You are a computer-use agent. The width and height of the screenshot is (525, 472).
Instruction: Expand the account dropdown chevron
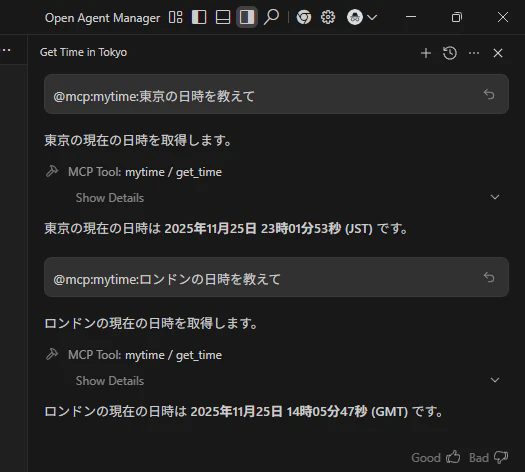click(x=372, y=17)
